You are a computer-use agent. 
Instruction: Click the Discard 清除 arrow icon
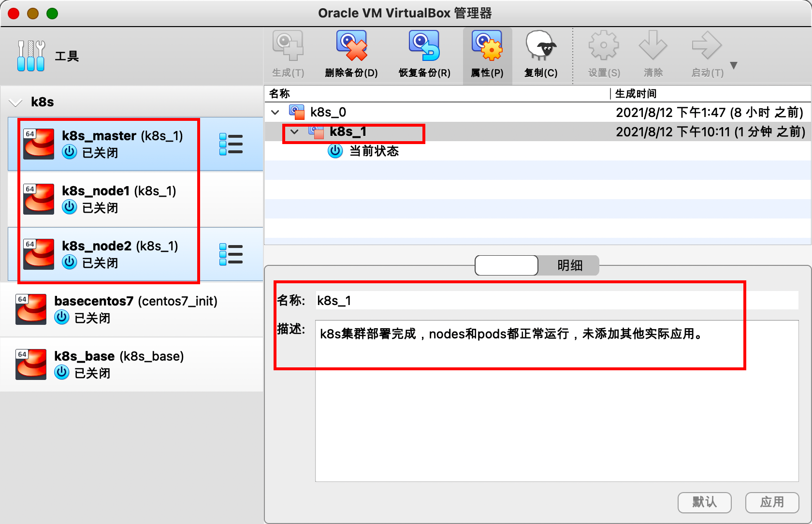[653, 46]
